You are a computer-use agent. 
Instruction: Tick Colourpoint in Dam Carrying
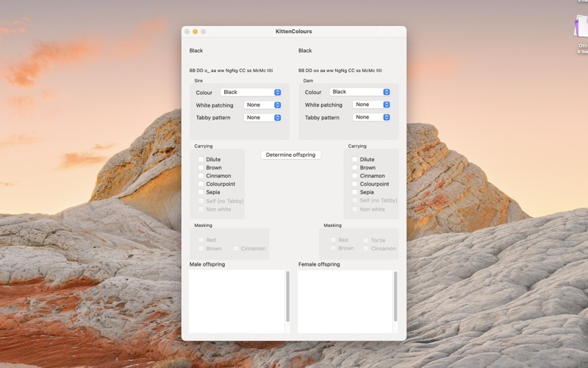pos(355,184)
